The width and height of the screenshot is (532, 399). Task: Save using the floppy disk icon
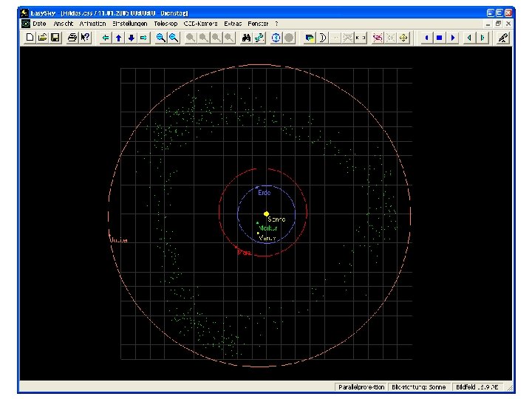(55, 37)
